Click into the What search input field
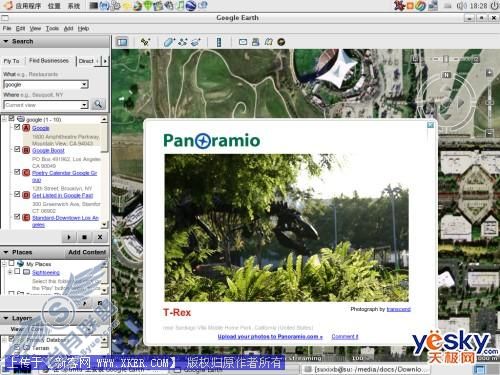 (42, 84)
